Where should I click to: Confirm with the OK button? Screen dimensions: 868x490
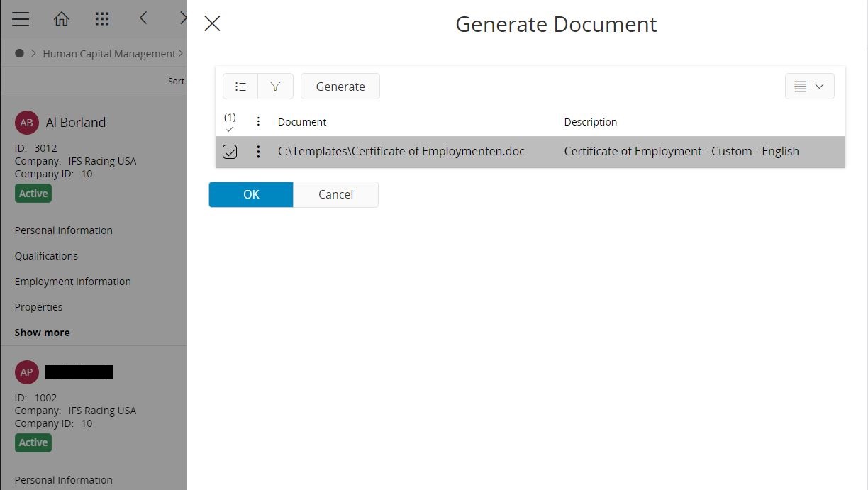coord(251,194)
